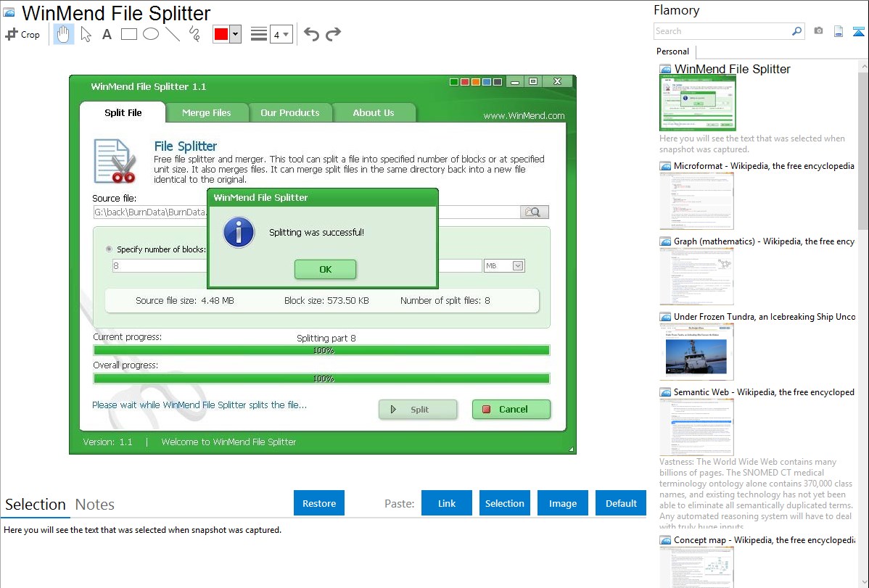Click the Current progress bar
The height and width of the screenshot is (588, 869).
321,350
